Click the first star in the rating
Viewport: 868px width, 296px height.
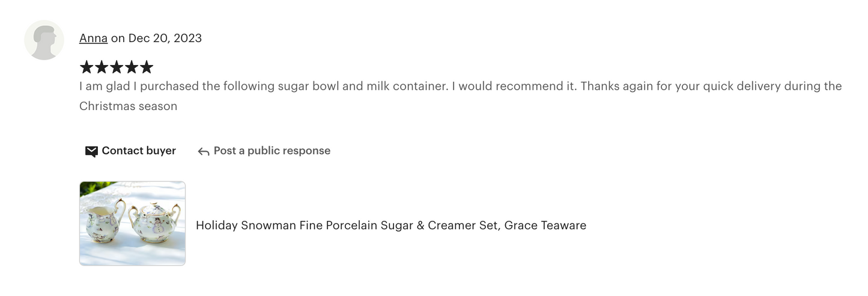tap(86, 67)
